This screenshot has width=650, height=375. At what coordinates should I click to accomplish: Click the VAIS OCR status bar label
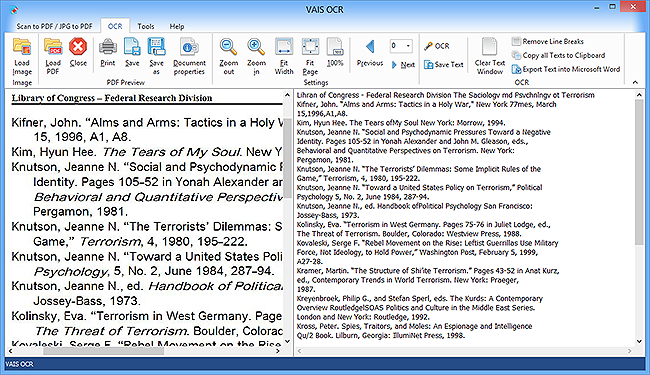(x=19, y=364)
